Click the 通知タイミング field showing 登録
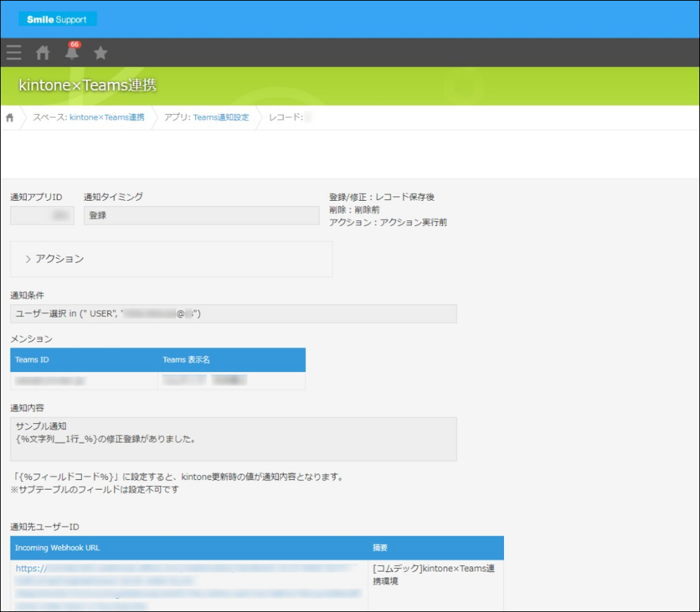The image size is (700, 612). click(x=202, y=215)
